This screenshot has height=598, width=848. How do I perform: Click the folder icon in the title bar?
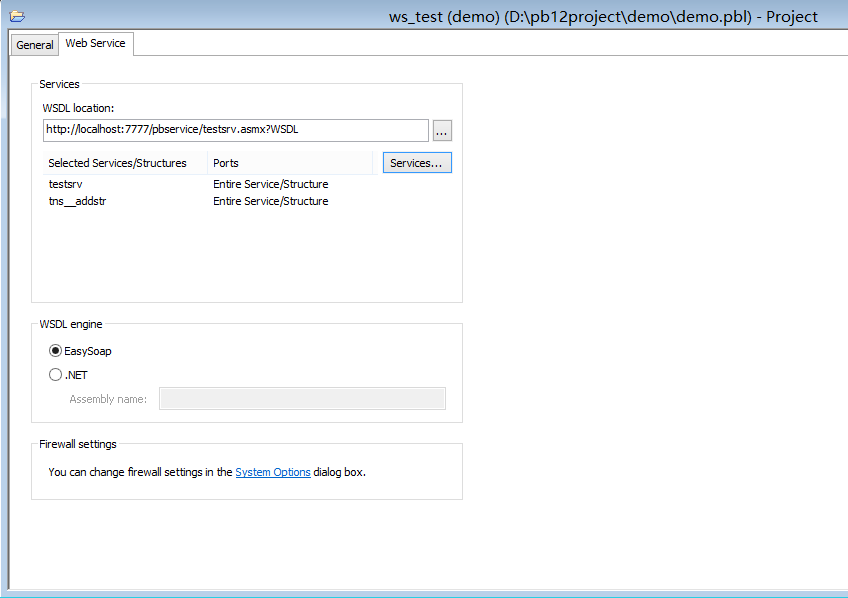tap(15, 15)
